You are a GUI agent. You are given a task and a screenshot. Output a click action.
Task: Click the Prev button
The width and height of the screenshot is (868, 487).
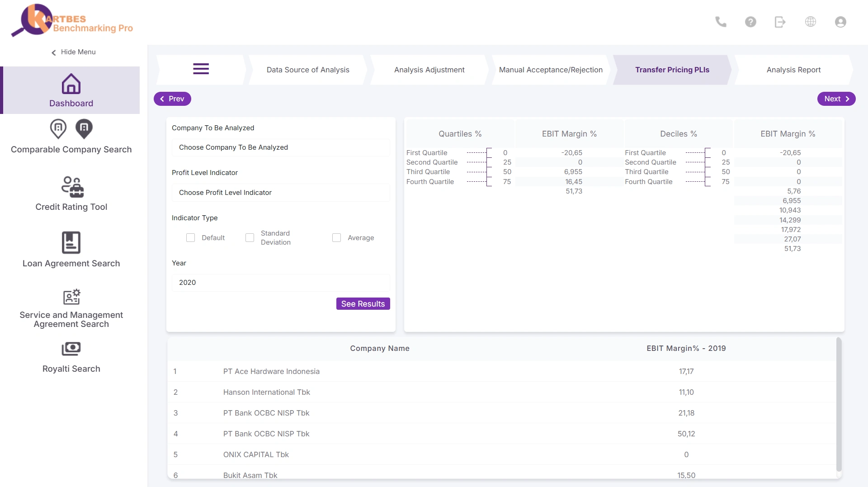pos(172,99)
